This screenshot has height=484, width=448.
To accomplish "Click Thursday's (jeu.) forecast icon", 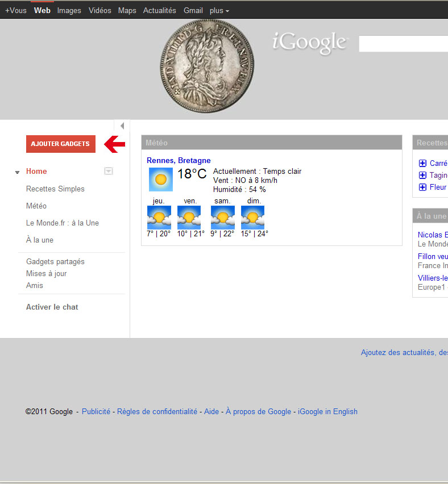I will [x=159, y=218].
